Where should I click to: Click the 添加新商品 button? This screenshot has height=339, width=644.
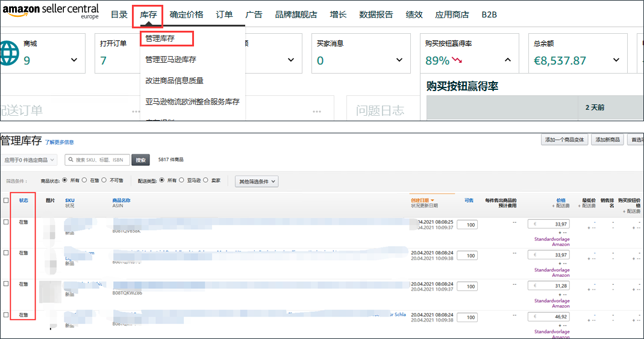pyautogui.click(x=607, y=140)
